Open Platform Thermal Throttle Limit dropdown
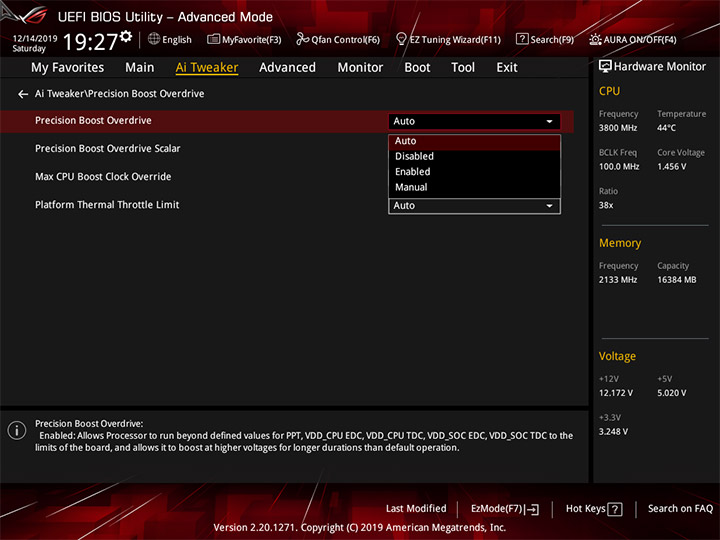 pyautogui.click(x=474, y=206)
